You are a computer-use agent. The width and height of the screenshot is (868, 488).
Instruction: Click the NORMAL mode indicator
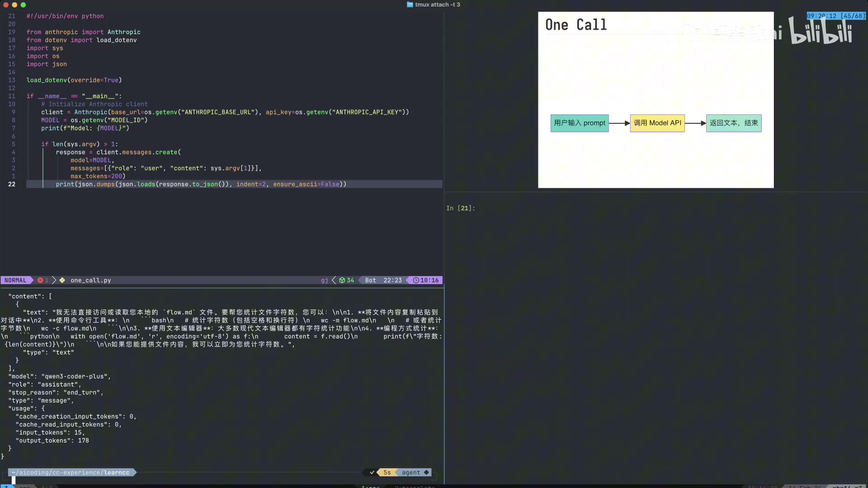[x=15, y=280]
